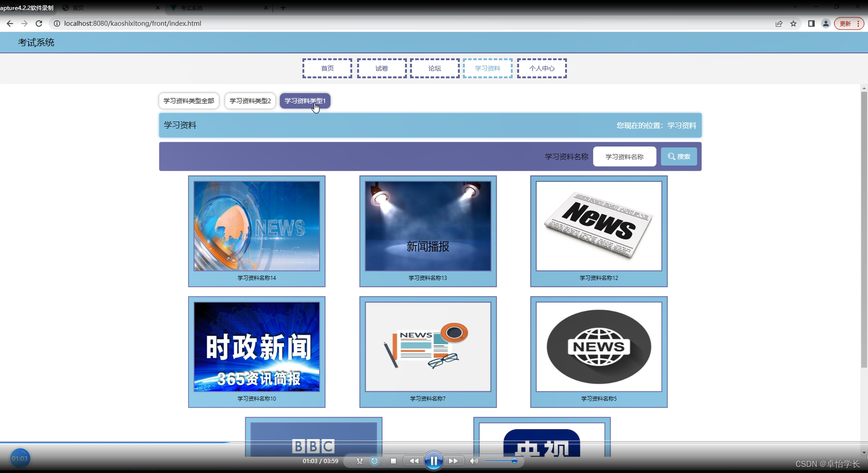Image resolution: width=868 pixels, height=473 pixels.
Task: Click the red 更新 update button
Action: [849, 24]
